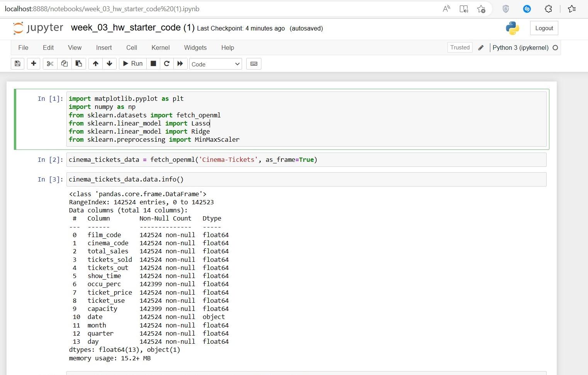The height and width of the screenshot is (375, 588).
Task: Paste cell below
Action: pyautogui.click(x=79, y=64)
